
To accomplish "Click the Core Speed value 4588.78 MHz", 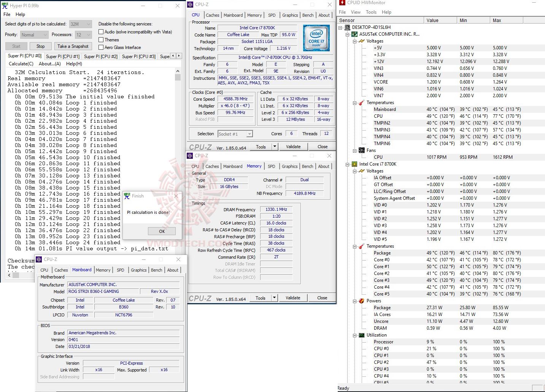I will click(235, 99).
